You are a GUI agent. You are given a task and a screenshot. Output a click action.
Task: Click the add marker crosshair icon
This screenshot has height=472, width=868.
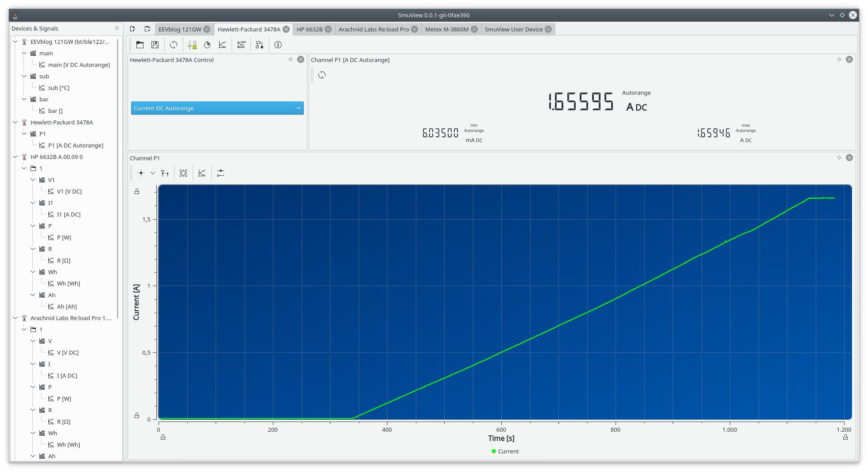pyautogui.click(x=141, y=173)
